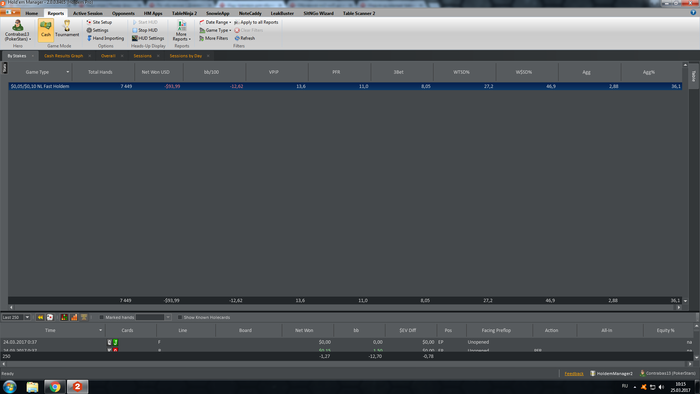Open the Opponents ribbon tab
The height and width of the screenshot is (394, 700).
point(123,13)
